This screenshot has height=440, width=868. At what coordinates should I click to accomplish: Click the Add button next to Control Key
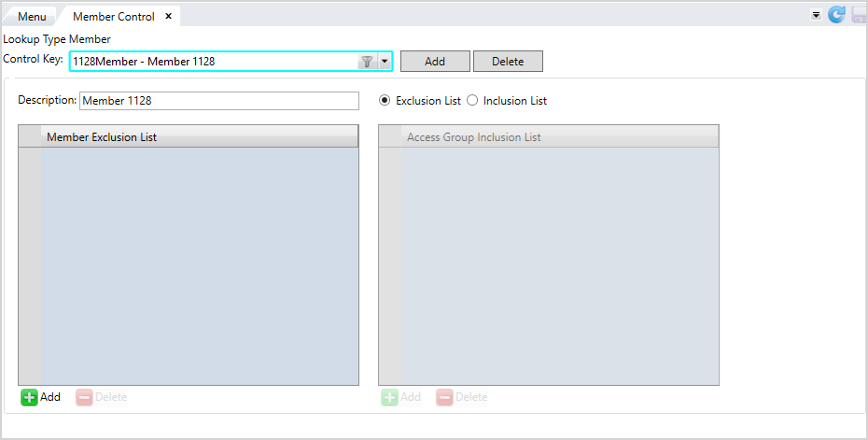[x=435, y=62]
